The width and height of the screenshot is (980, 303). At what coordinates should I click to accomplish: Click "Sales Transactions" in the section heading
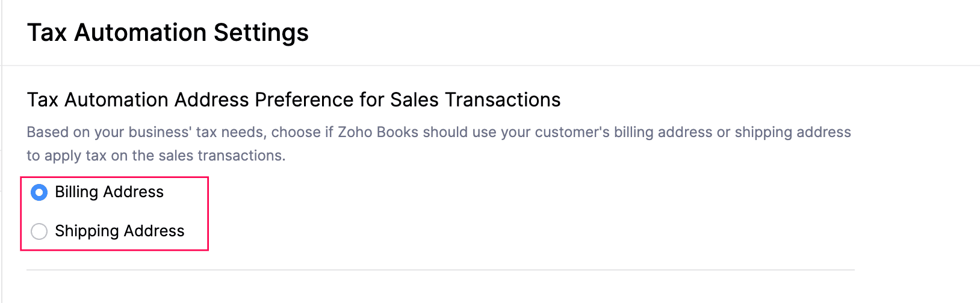click(475, 100)
